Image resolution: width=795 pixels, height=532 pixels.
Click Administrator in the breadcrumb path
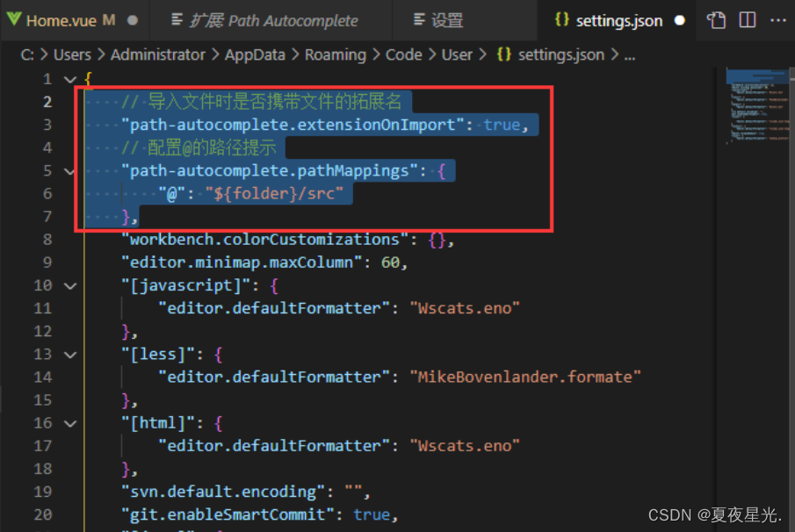click(x=158, y=54)
